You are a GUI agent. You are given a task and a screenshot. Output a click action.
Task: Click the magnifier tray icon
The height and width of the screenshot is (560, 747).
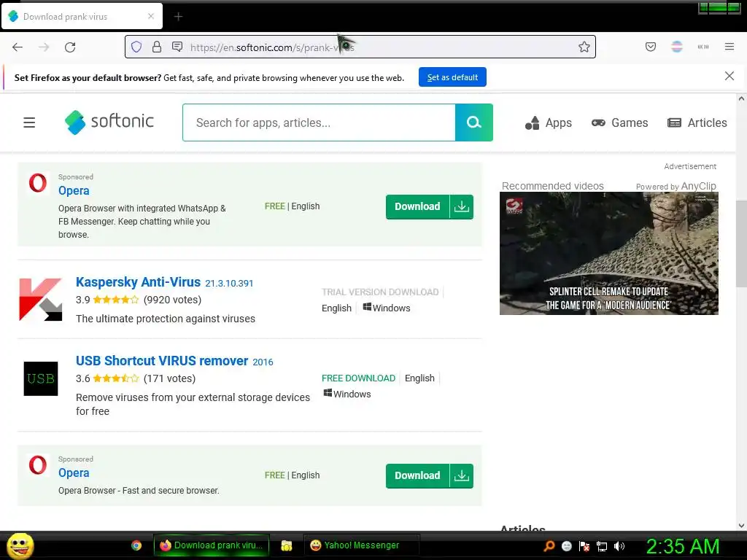click(549, 545)
